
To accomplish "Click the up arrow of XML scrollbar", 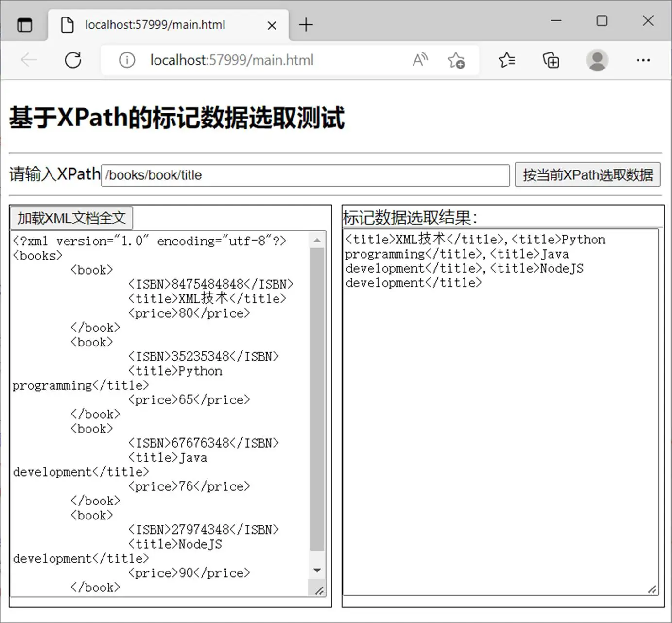I will (317, 240).
